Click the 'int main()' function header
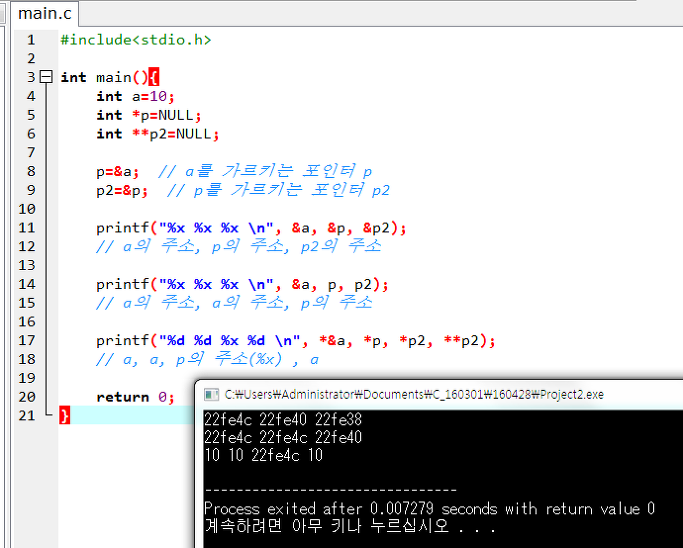 point(105,77)
